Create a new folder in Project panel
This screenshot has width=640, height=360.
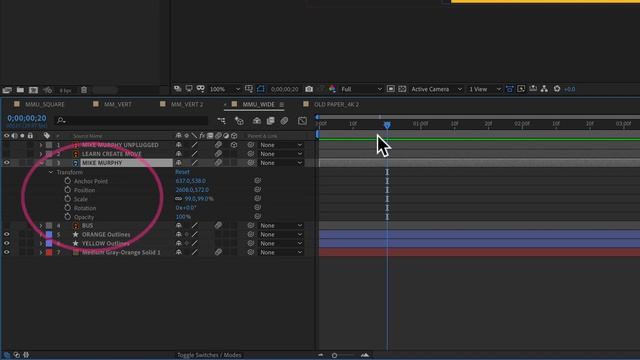pyautogui.click(x=20, y=90)
